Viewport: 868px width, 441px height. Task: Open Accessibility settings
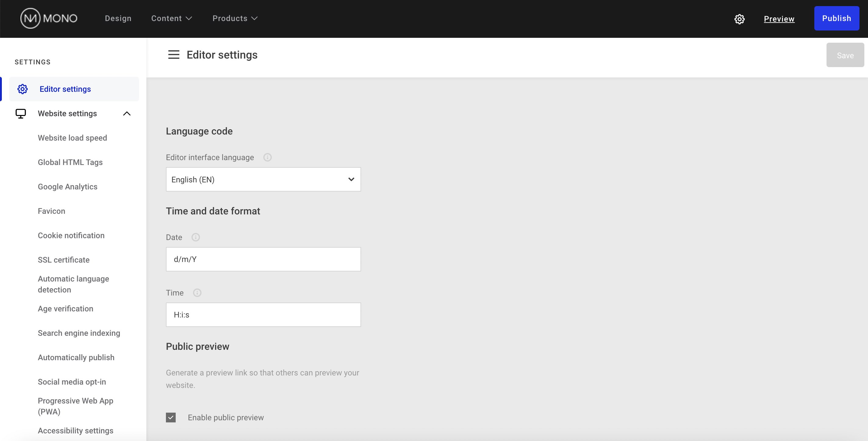coord(75,431)
